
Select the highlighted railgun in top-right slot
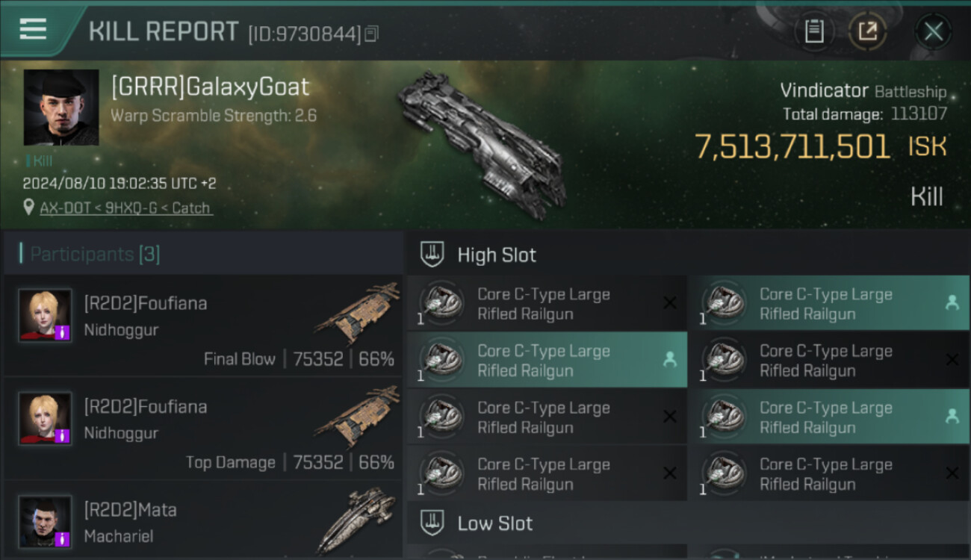[828, 303]
